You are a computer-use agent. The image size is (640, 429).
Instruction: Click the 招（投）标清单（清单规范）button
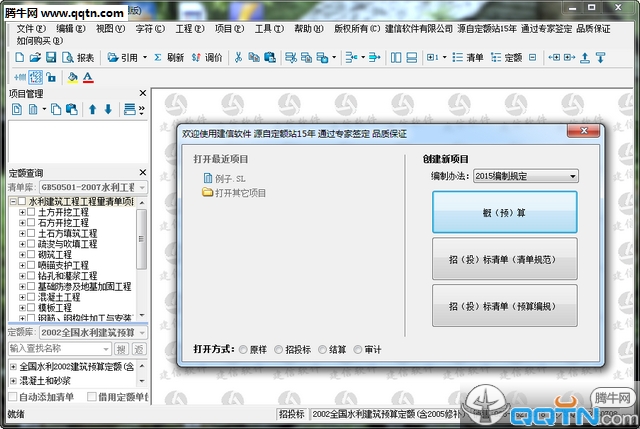pyautogui.click(x=504, y=259)
